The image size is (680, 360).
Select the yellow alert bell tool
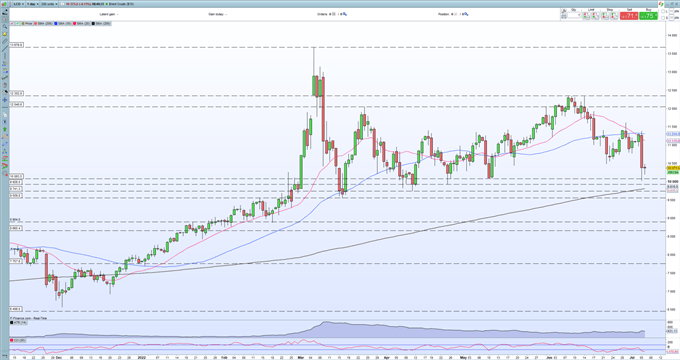click(x=5, y=34)
